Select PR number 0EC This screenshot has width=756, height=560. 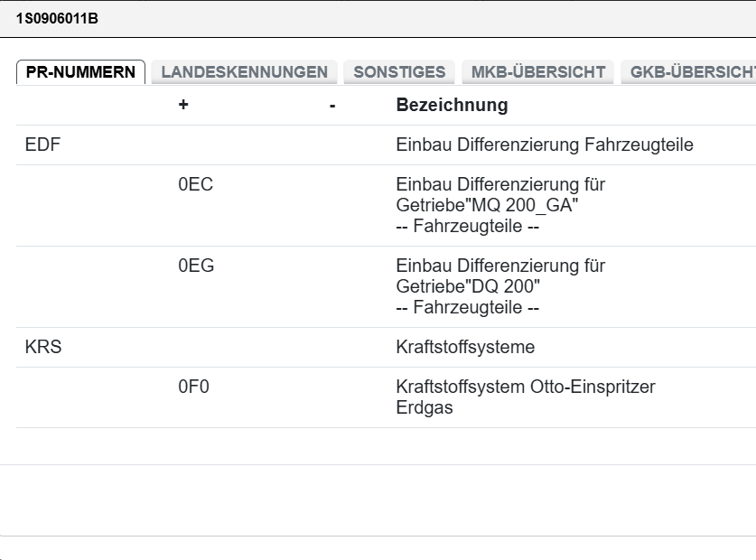[193, 185]
